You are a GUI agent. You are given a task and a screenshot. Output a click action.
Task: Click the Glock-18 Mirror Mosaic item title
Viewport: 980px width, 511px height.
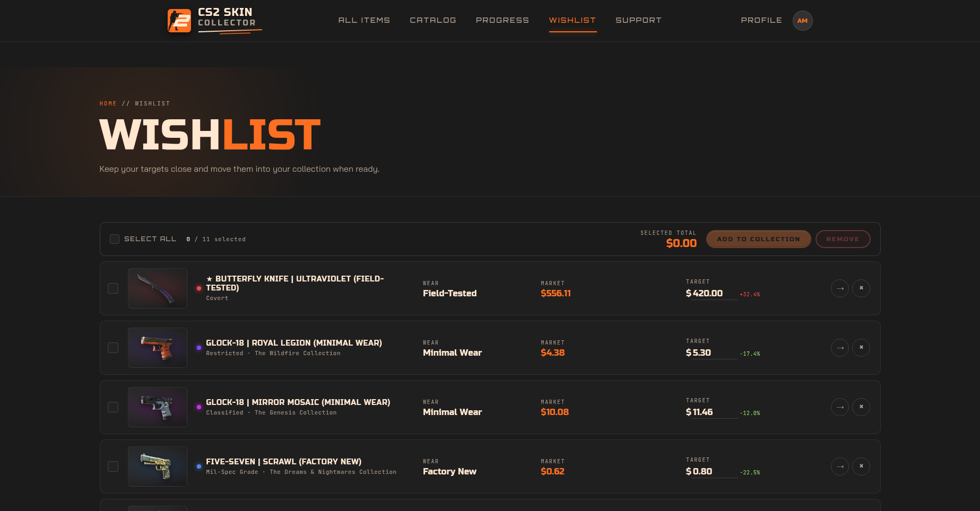point(298,402)
